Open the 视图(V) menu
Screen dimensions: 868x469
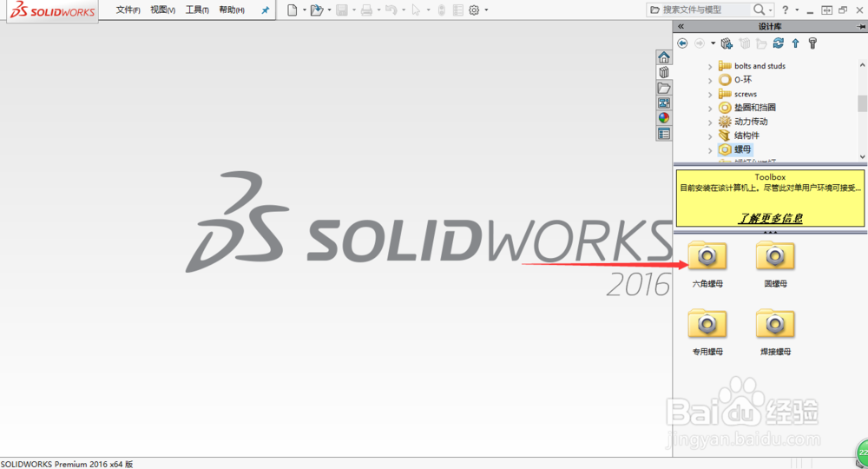click(163, 10)
